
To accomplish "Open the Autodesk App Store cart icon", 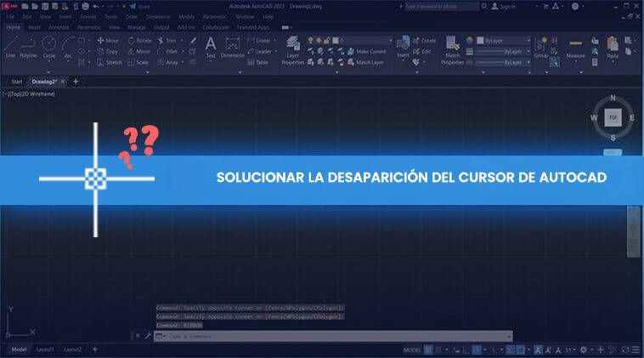I will [545, 6].
